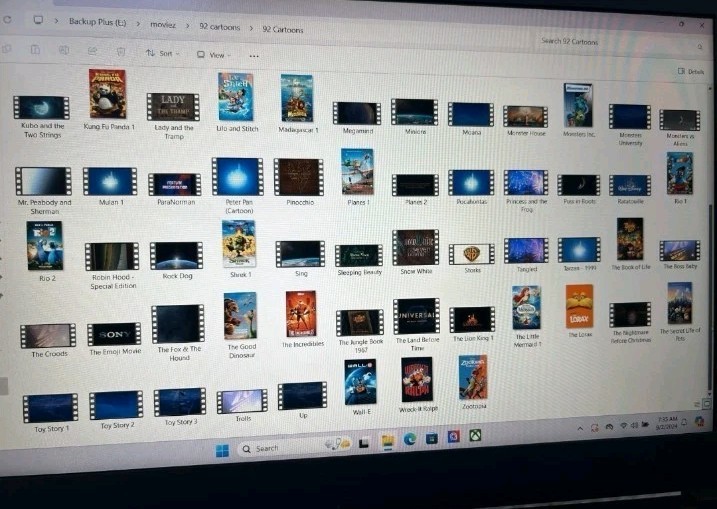
Task: Select Kubo and the Two Strings video
Action: [41, 107]
